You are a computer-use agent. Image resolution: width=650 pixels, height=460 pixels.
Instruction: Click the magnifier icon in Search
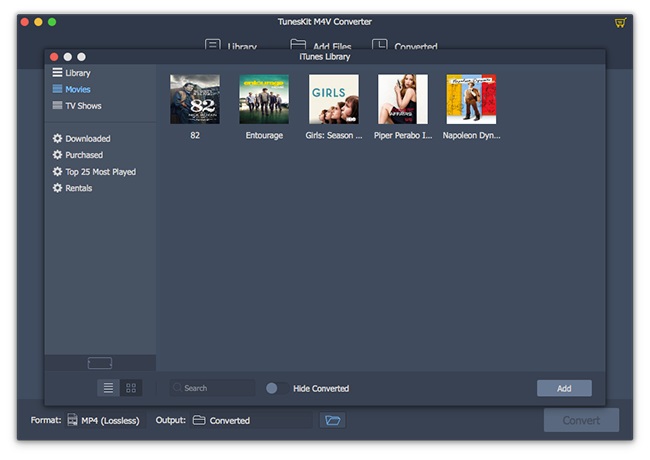click(177, 387)
